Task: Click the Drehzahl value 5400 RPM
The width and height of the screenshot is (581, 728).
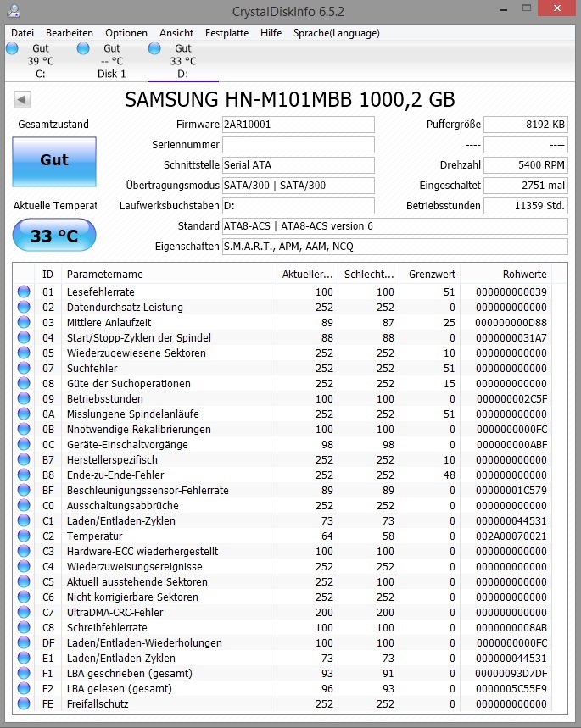Action: pos(526,164)
